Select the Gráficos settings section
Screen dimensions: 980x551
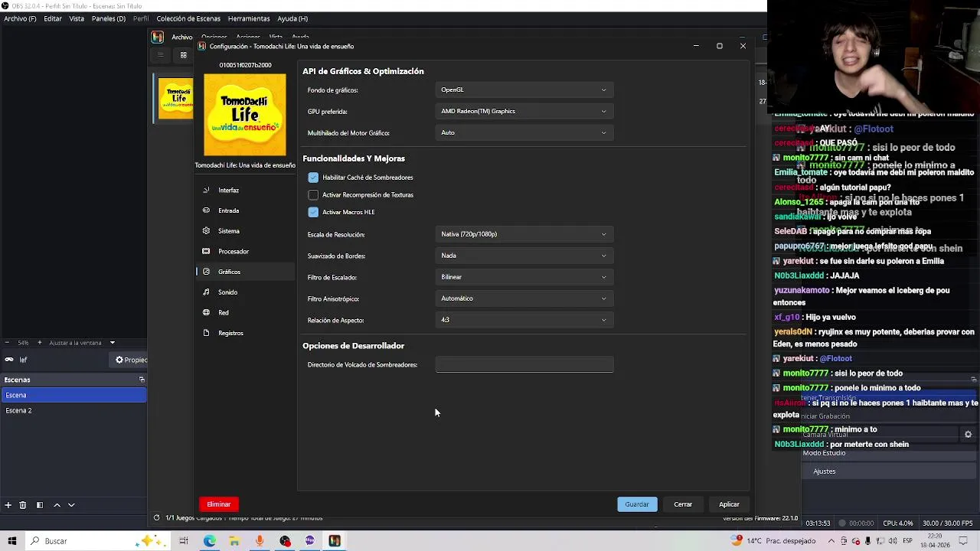click(245, 272)
